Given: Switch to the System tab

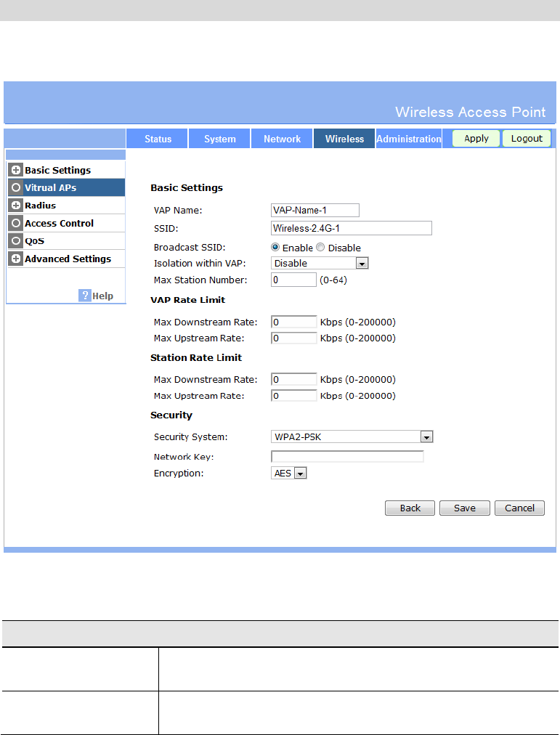Looking at the screenshot, I should click(x=220, y=139).
